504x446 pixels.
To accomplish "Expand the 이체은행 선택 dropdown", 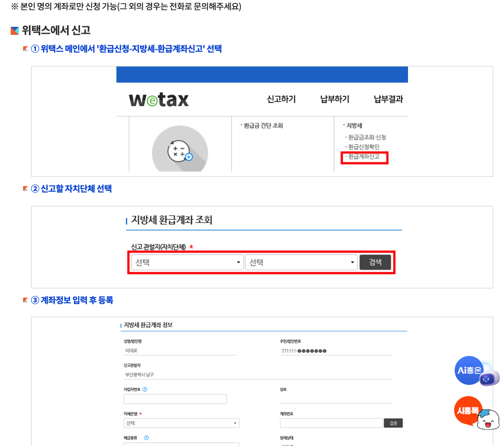I will (182, 423).
